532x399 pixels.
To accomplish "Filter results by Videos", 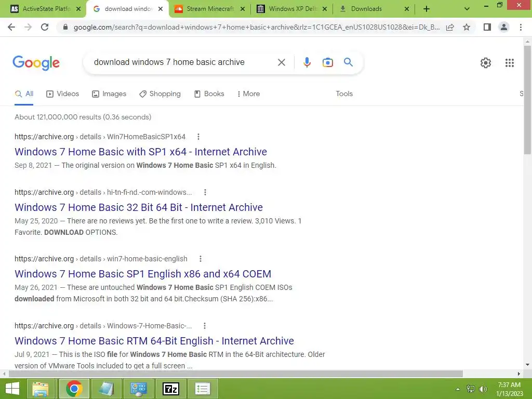I will click(x=63, y=94).
